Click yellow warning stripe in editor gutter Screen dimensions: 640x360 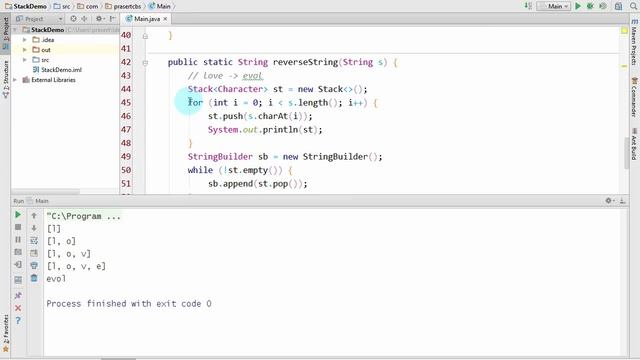coord(624,66)
